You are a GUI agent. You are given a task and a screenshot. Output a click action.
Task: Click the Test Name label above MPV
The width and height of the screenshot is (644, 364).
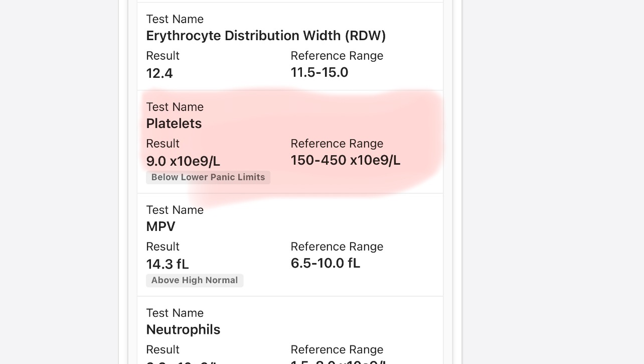[175, 210]
